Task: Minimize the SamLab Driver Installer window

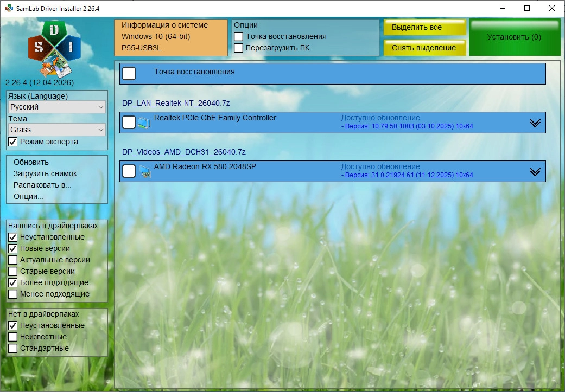Action: coord(502,8)
